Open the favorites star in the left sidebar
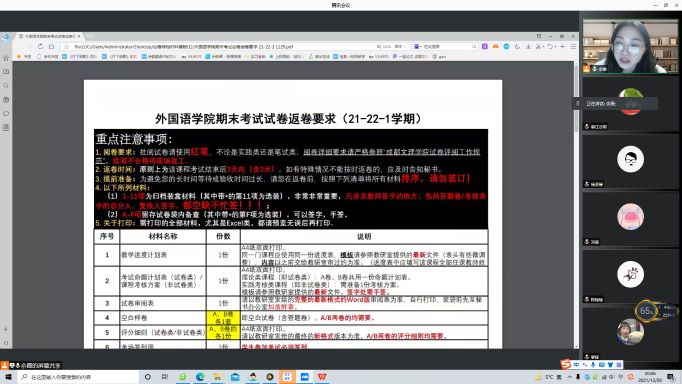The height and width of the screenshot is (384, 682). (6, 58)
